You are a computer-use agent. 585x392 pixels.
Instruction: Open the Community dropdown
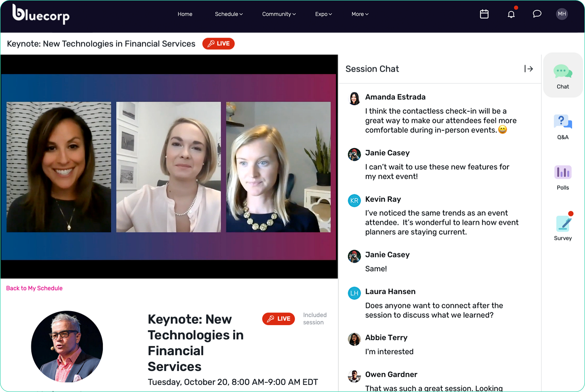(279, 14)
